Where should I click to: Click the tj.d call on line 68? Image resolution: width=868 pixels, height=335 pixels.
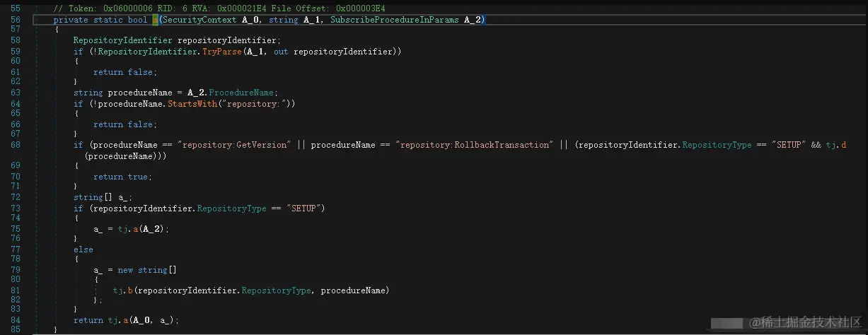[x=836, y=144]
